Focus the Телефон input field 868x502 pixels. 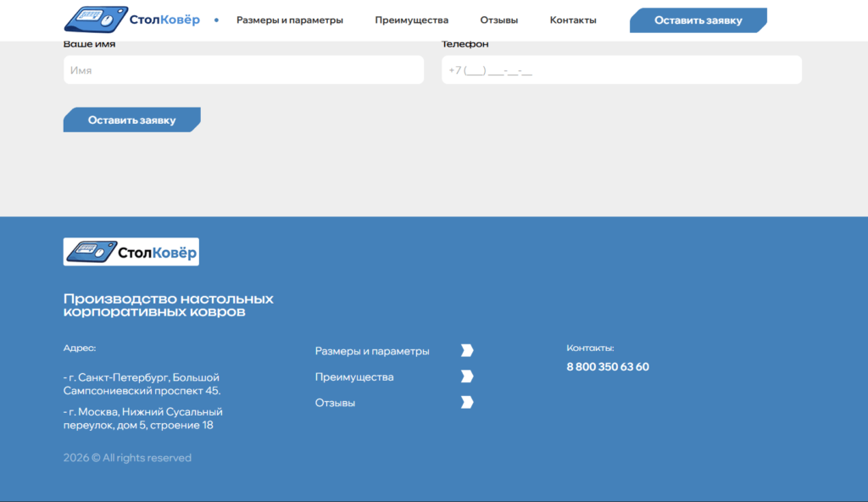tap(621, 70)
